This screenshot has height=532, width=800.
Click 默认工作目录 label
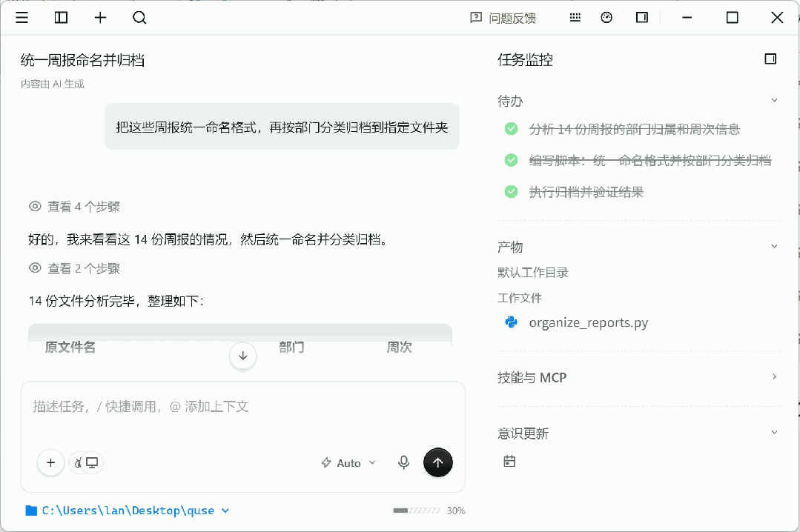tap(532, 273)
